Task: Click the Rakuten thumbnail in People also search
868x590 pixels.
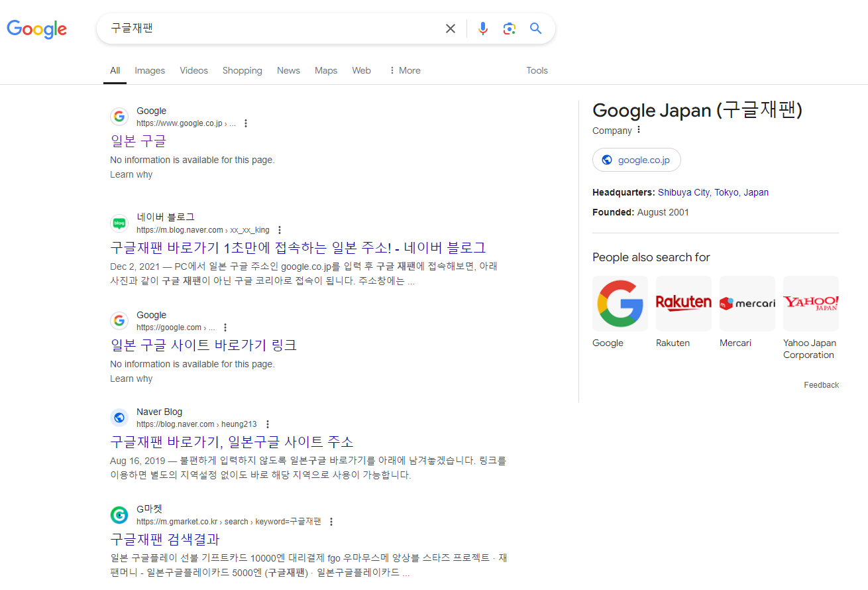Action: tap(683, 303)
